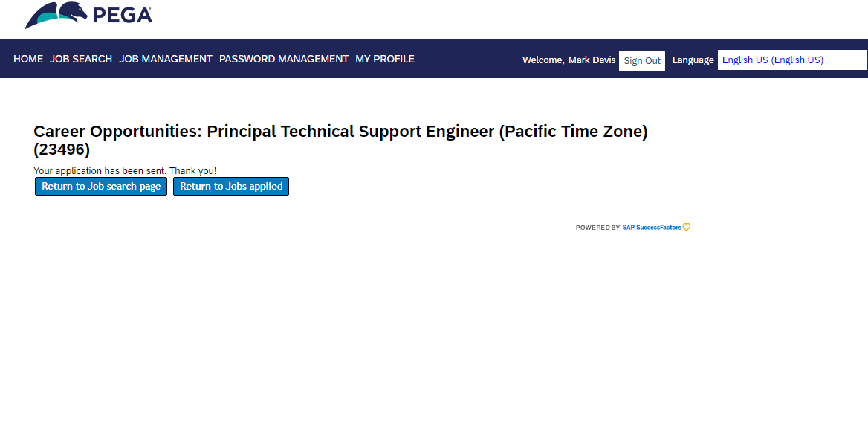This screenshot has width=868, height=424.
Task: Click Return to Jobs applied button
Action: pyautogui.click(x=231, y=187)
